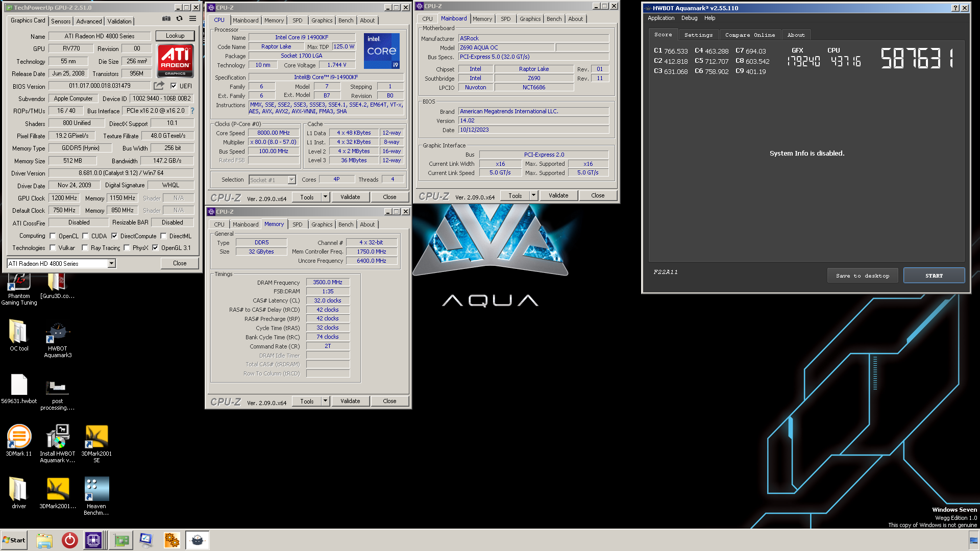Select 569631.hwbot file on desktop

click(x=19, y=389)
